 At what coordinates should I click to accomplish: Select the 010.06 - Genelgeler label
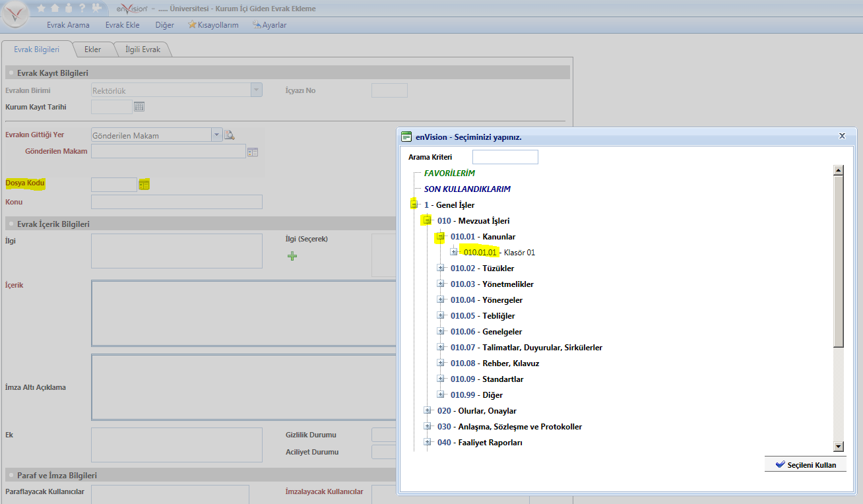click(486, 331)
